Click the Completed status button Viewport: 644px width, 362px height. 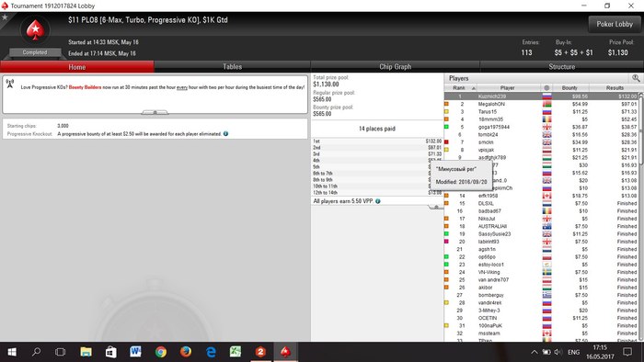pos(35,52)
